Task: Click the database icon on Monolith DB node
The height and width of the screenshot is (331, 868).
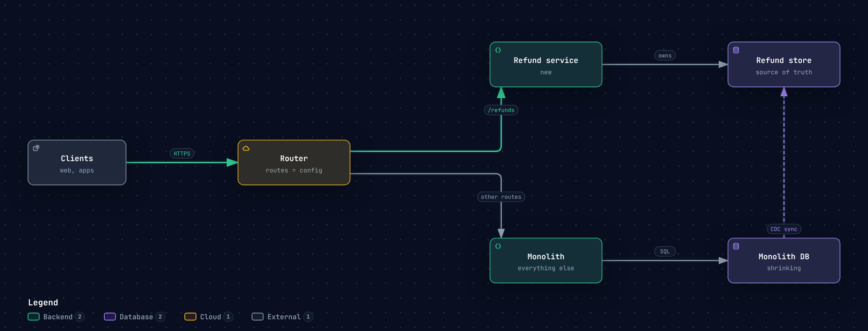Action: point(736,246)
